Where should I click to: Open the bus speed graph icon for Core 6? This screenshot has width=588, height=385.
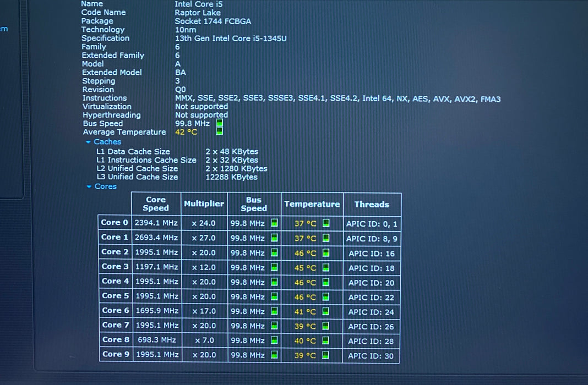click(x=274, y=311)
